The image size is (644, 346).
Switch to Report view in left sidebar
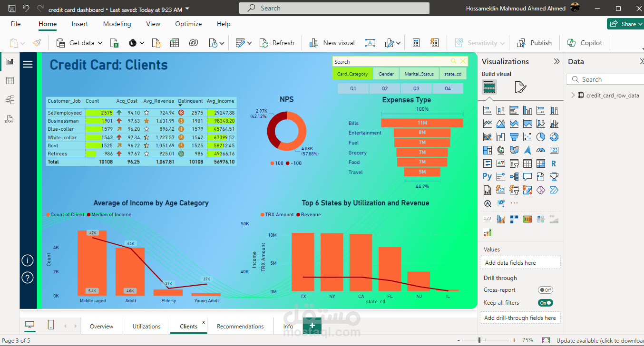(10, 62)
